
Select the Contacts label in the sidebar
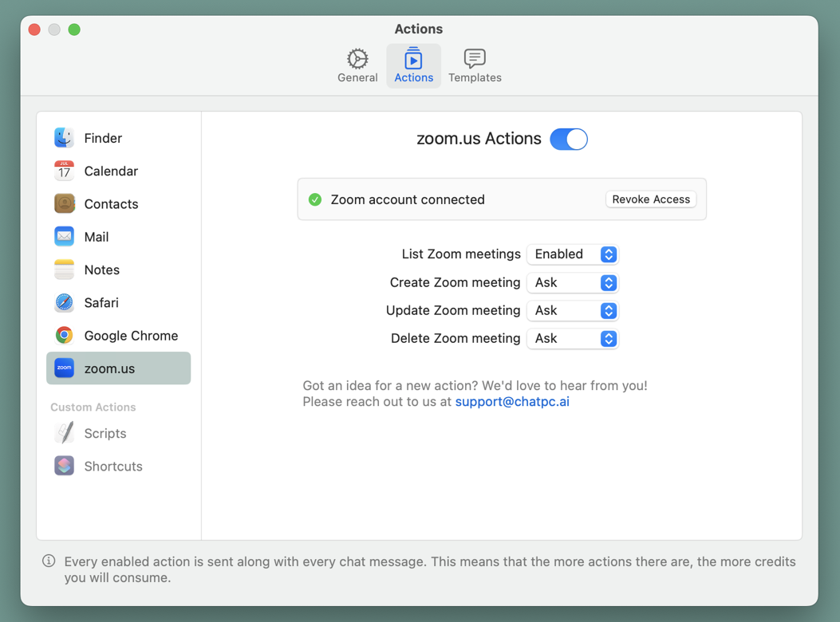coord(111,204)
